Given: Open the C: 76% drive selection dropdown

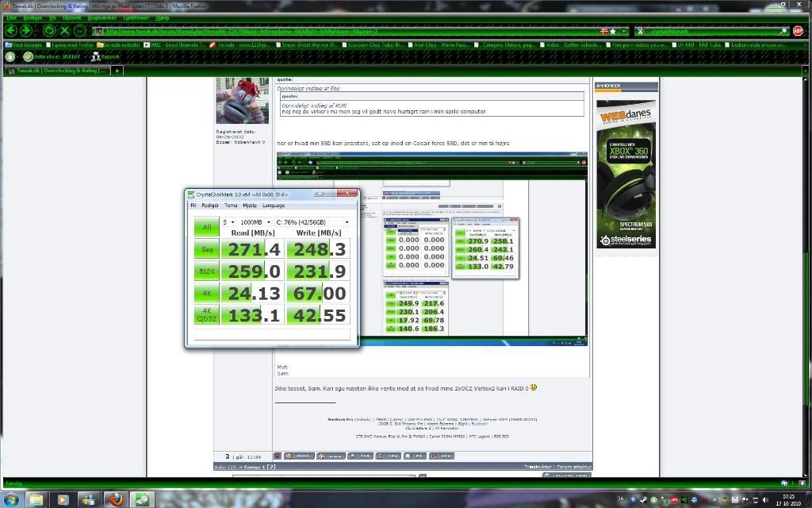Looking at the screenshot, I should 312,222.
